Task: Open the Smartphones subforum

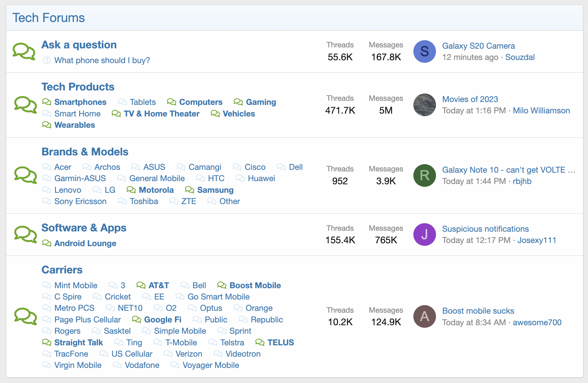Action: [x=80, y=102]
